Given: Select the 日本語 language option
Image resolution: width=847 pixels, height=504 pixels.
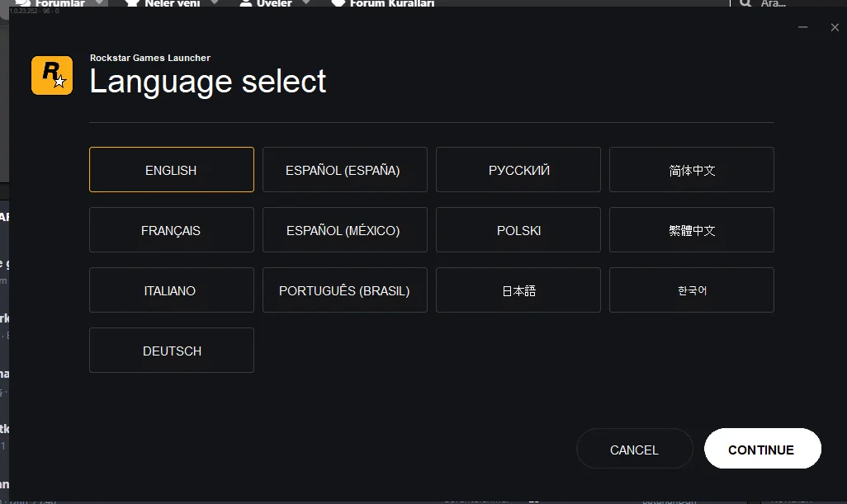Looking at the screenshot, I should (x=518, y=290).
